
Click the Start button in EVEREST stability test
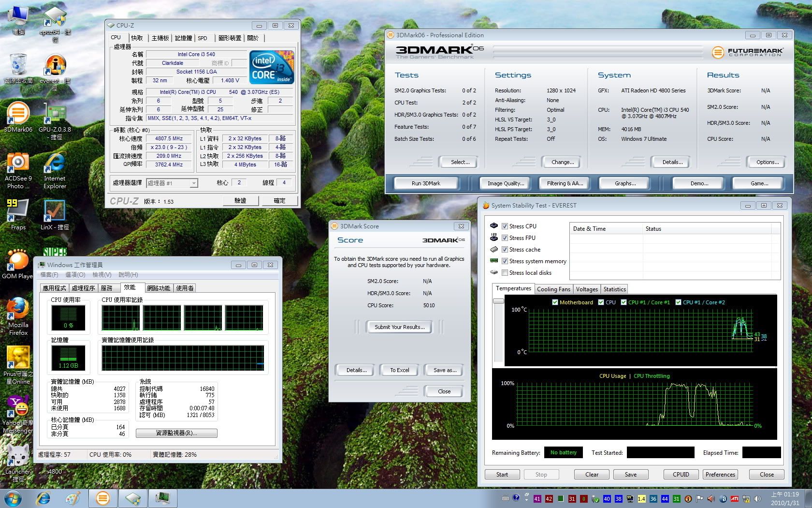point(502,474)
